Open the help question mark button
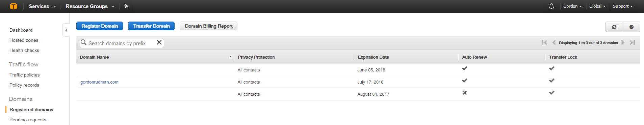The height and width of the screenshot is (125, 644). (x=632, y=27)
